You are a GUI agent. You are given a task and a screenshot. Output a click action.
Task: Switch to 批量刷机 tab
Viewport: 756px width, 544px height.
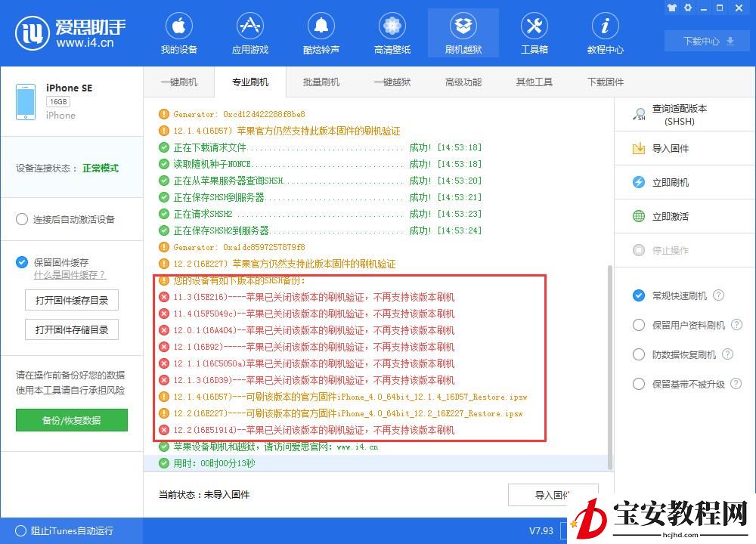coord(321,82)
